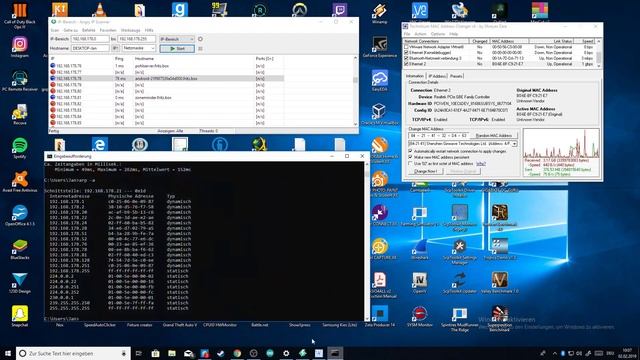
Task: Click Angry IP Scanner settings gear icon
Action: coord(200,39)
